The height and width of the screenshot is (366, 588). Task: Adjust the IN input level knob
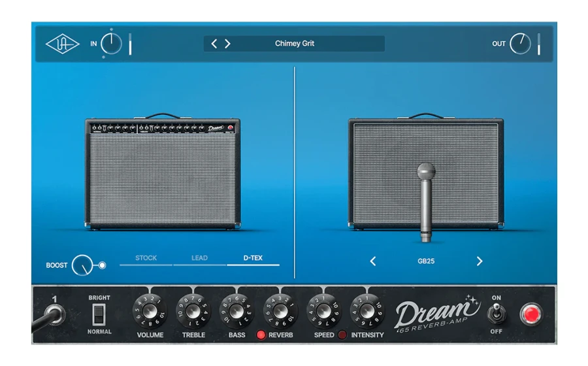pyautogui.click(x=111, y=44)
